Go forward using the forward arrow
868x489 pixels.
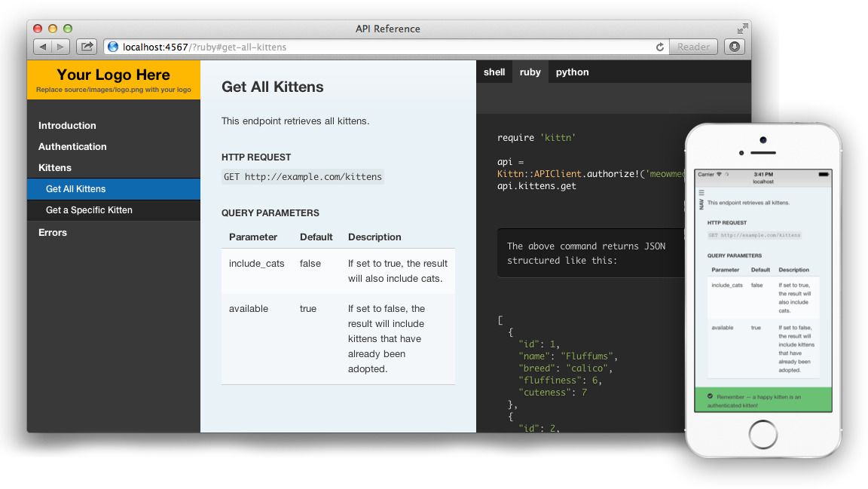click(x=60, y=46)
